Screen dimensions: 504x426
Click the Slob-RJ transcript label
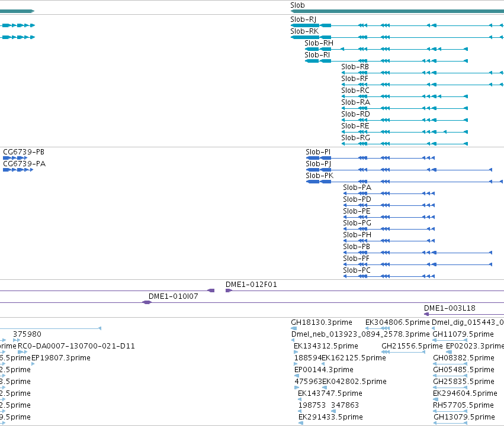303,20
